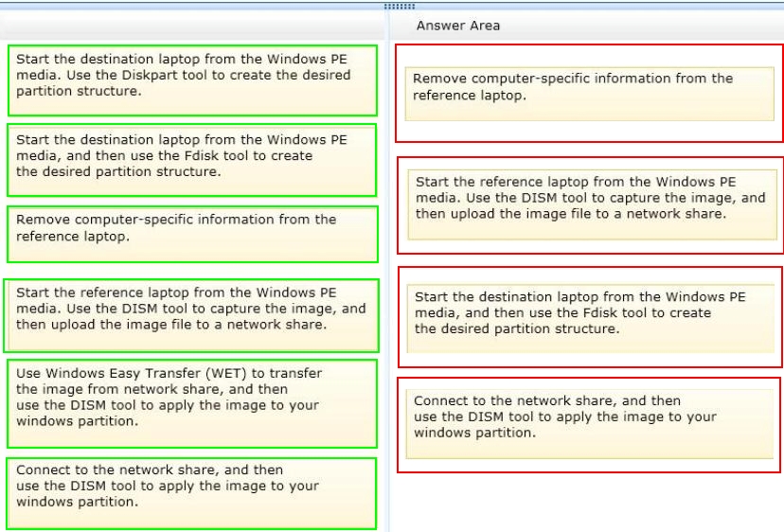Select the Windows Easy Transfer (WET) step

click(192, 403)
